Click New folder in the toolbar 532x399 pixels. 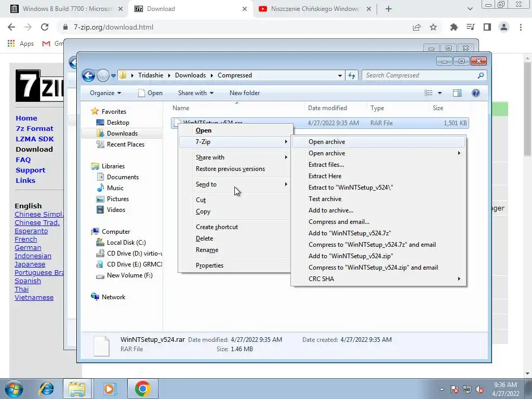(245, 93)
